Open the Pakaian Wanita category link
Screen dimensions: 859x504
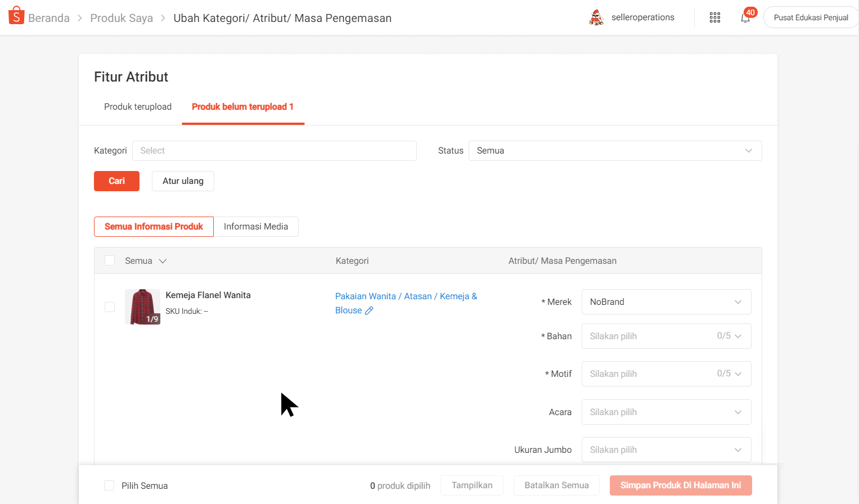pyautogui.click(x=366, y=296)
